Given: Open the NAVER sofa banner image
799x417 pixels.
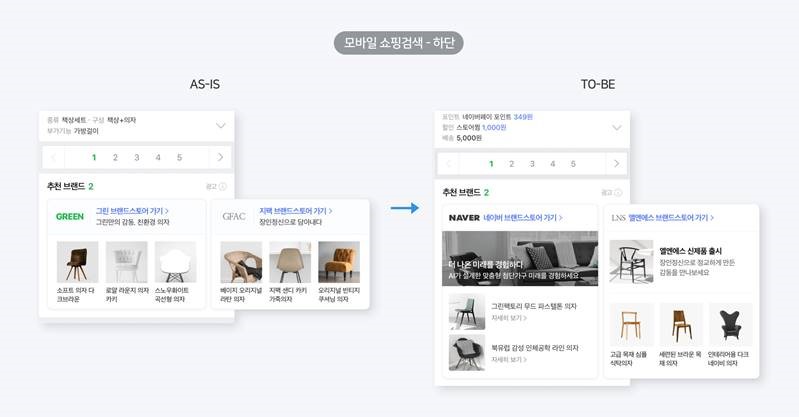Looking at the screenshot, I should coord(520,258).
